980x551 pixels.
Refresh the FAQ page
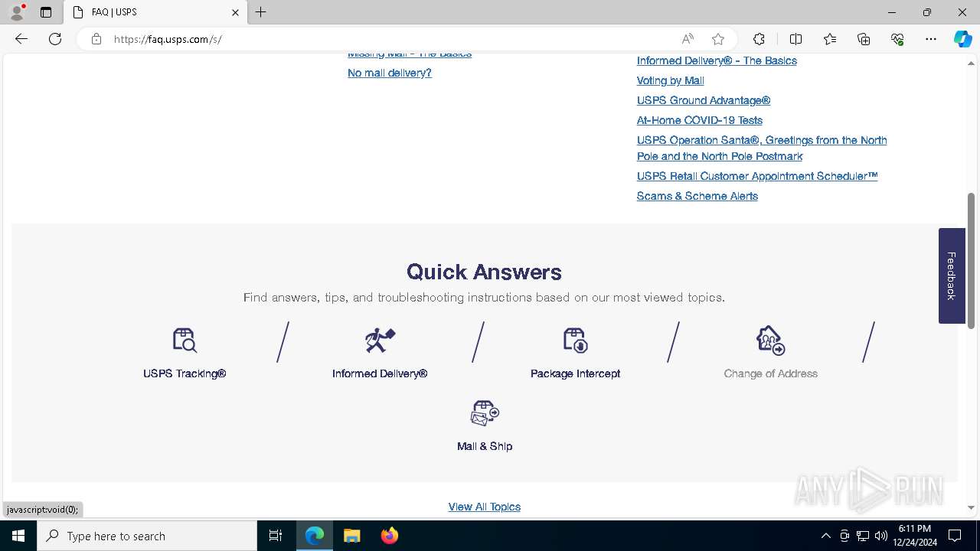pyautogui.click(x=55, y=39)
